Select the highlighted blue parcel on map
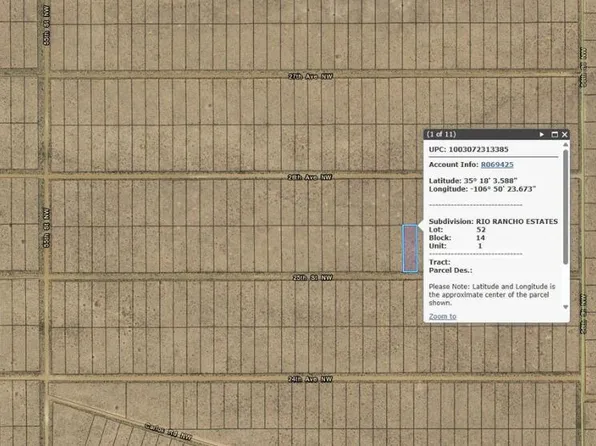 click(x=410, y=248)
